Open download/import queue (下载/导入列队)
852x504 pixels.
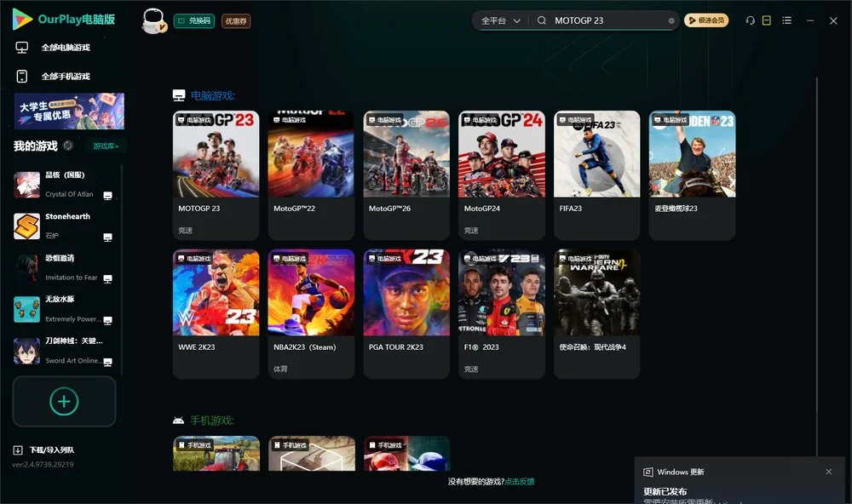43,450
